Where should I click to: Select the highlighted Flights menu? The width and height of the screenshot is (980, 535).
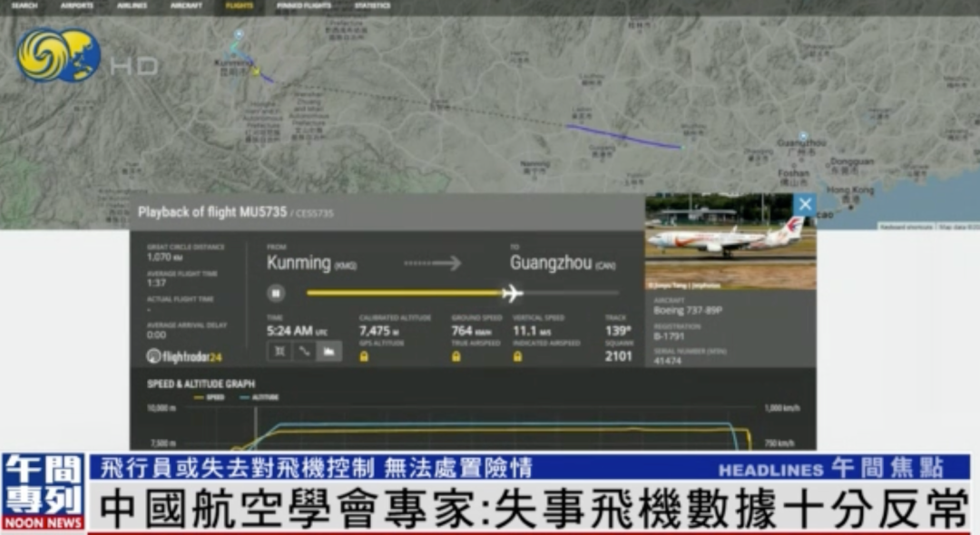point(240,5)
